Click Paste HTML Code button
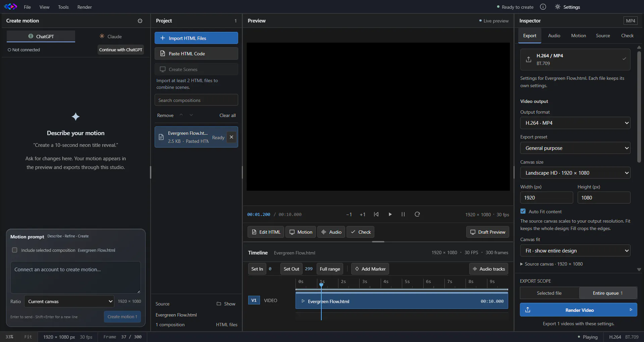Image resolution: width=644 pixels, height=342 pixels. pos(196,54)
